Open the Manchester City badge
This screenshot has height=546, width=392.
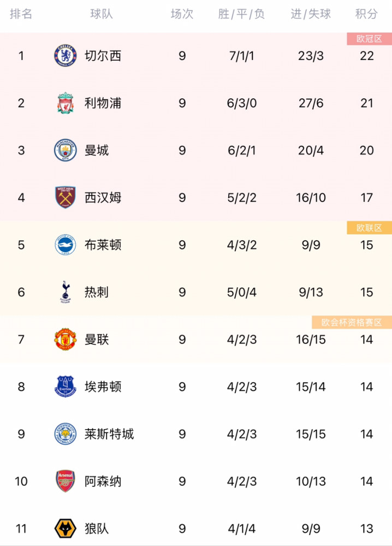[x=66, y=150]
